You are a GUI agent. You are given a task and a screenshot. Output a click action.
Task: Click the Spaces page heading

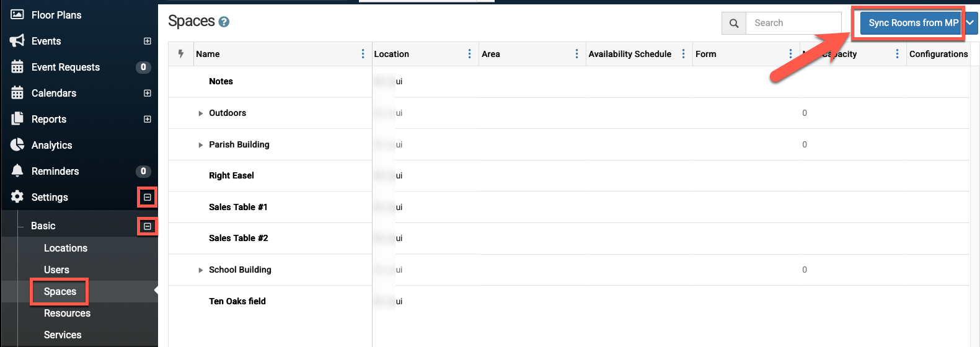pyautogui.click(x=192, y=21)
